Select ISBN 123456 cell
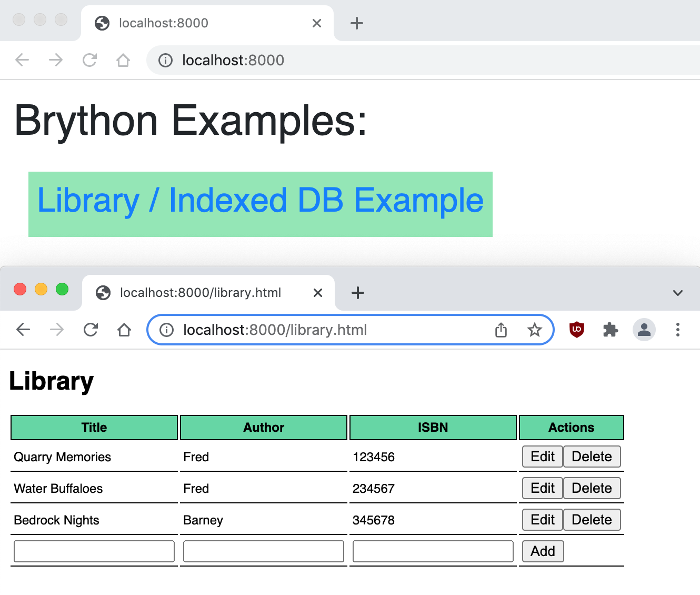 click(433, 457)
